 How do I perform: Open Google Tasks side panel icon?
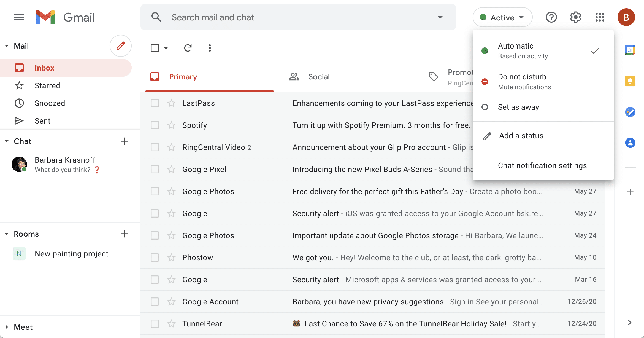pyautogui.click(x=630, y=112)
